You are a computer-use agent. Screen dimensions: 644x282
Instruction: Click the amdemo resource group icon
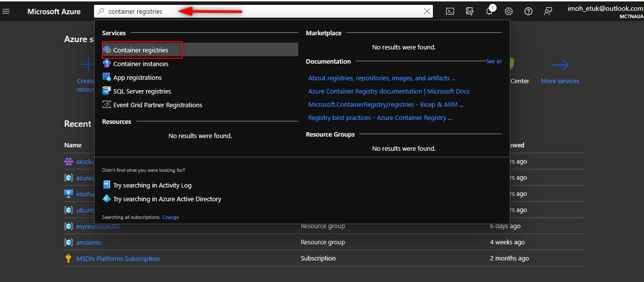coord(69,242)
